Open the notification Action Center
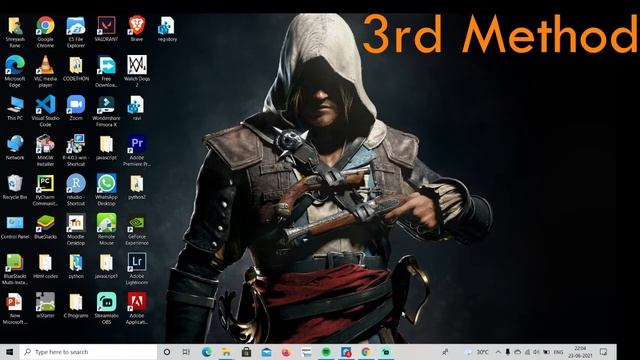The image size is (640, 360). (604, 352)
